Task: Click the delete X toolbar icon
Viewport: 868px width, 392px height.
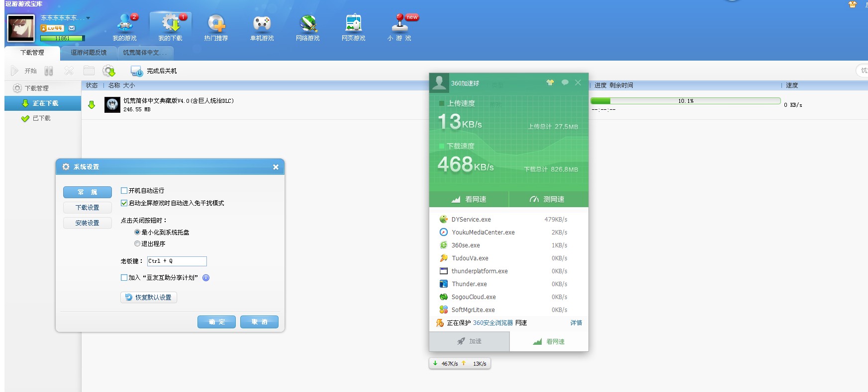Action: click(69, 71)
